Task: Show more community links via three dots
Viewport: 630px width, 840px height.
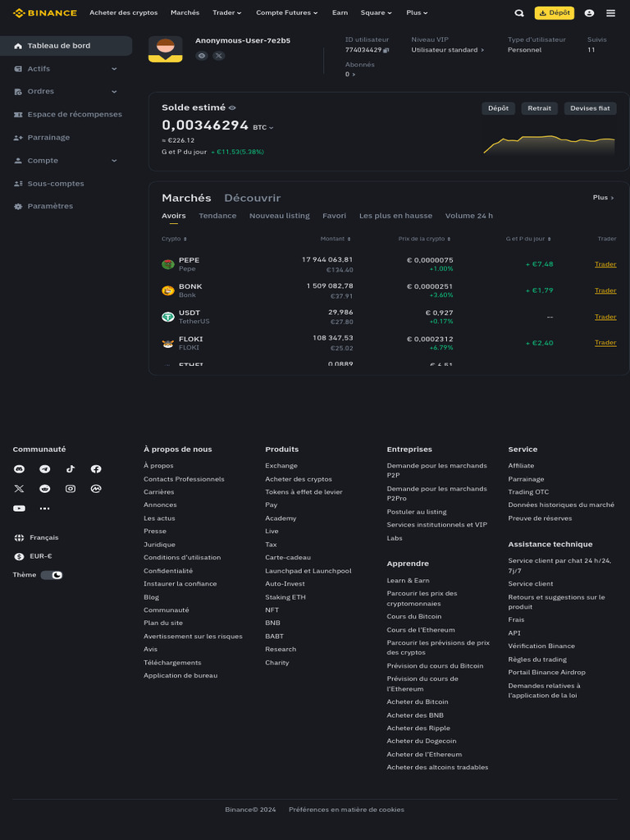Action: click(x=45, y=509)
